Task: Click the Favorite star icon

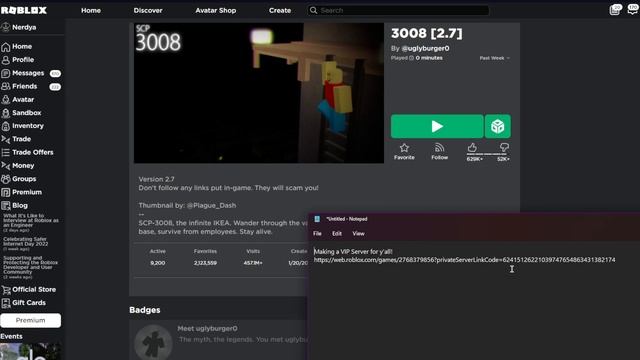Action: pos(404,148)
